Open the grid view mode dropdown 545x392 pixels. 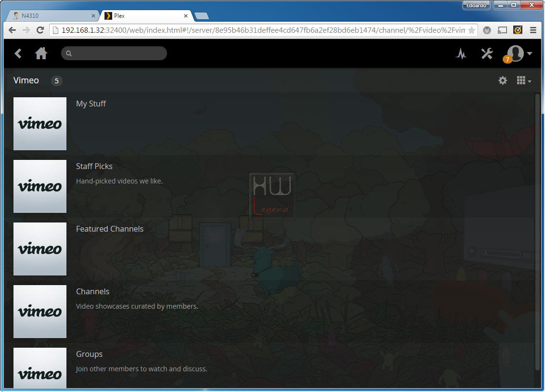coord(524,80)
